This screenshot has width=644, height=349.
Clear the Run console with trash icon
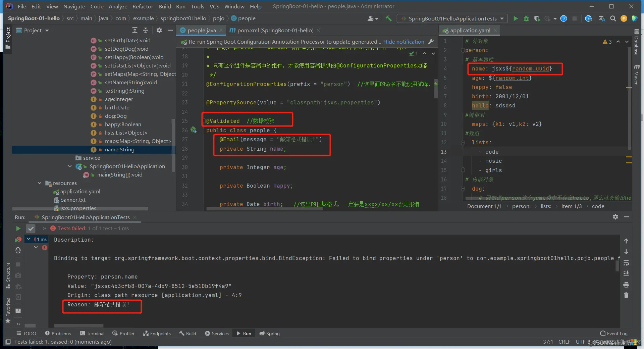pos(626,295)
